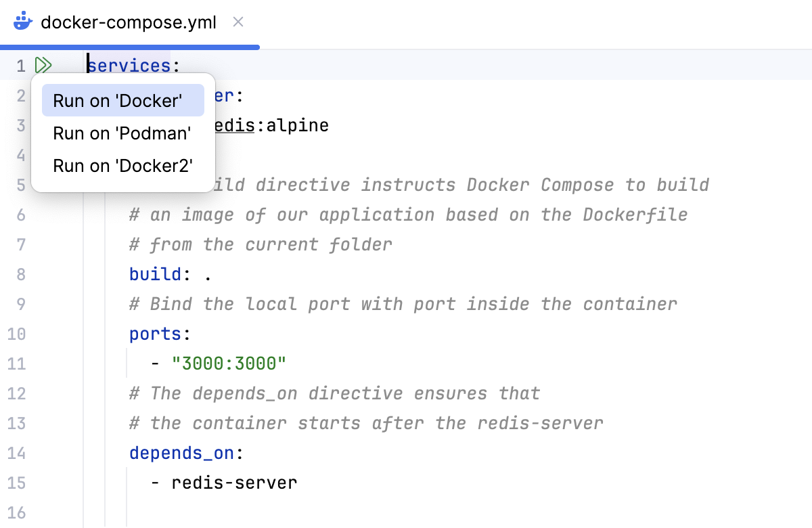Choose Run on 'Docker'
This screenshot has height=528, width=812.
point(123,101)
